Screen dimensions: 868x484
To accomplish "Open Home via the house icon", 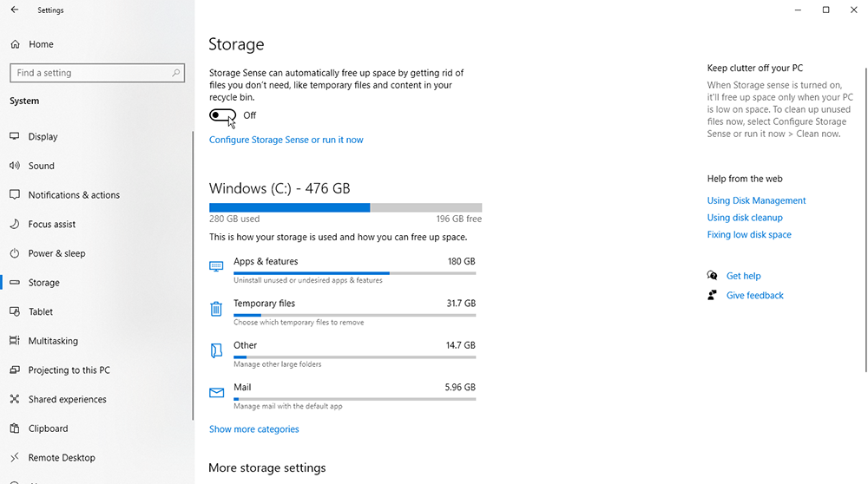I will coord(15,44).
